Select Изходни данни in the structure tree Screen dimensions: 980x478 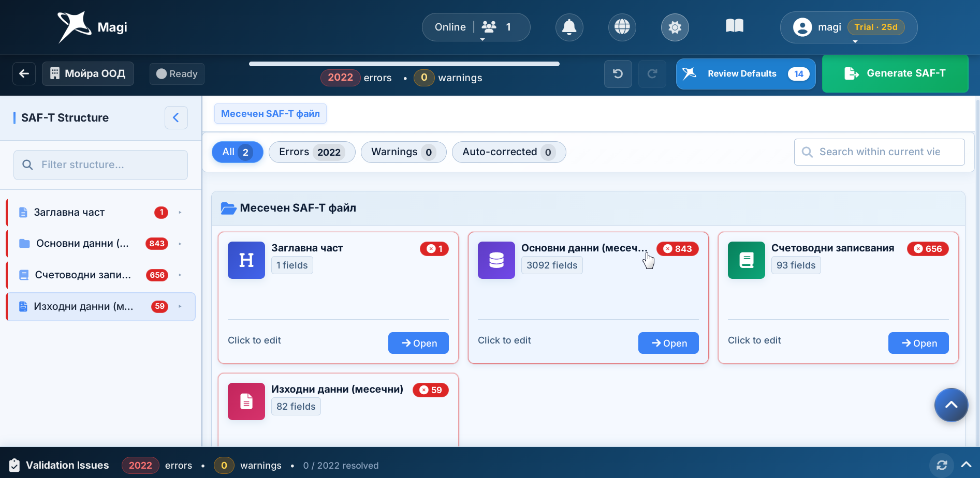(101, 307)
